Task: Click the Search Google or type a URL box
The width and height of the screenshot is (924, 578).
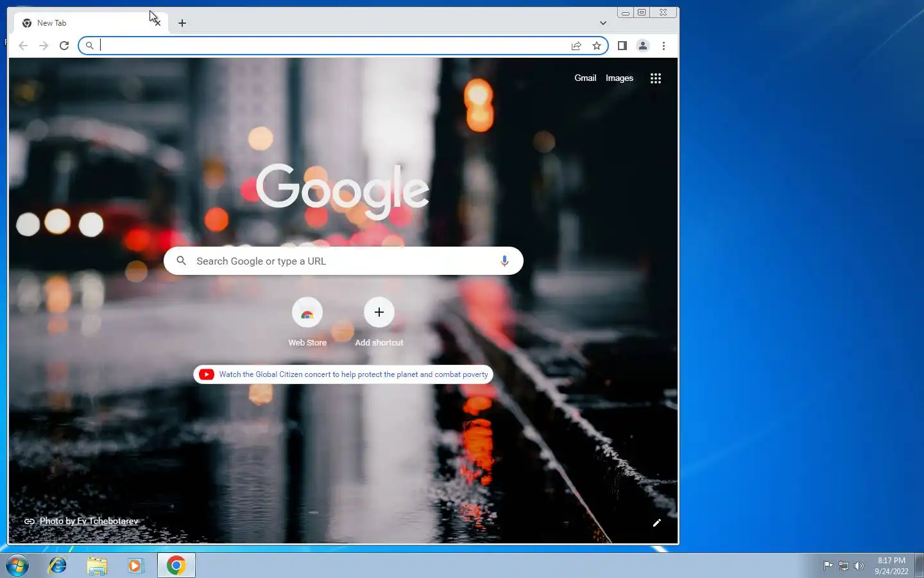Action: coord(343,261)
